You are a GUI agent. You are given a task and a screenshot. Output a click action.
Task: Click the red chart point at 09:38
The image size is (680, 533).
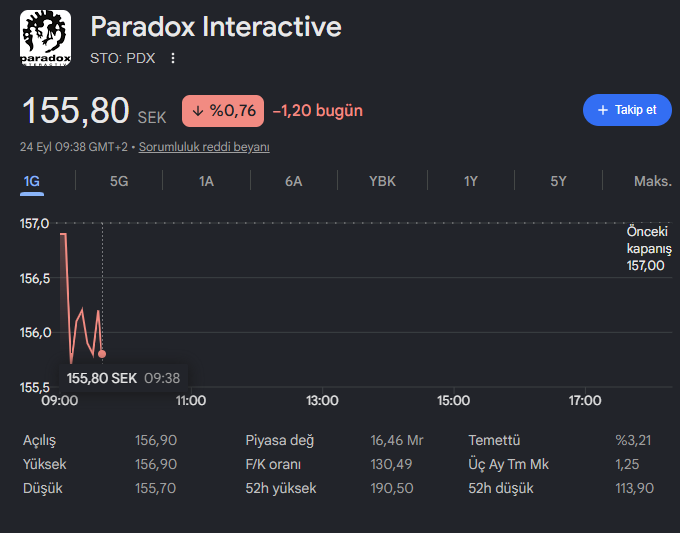click(x=102, y=354)
